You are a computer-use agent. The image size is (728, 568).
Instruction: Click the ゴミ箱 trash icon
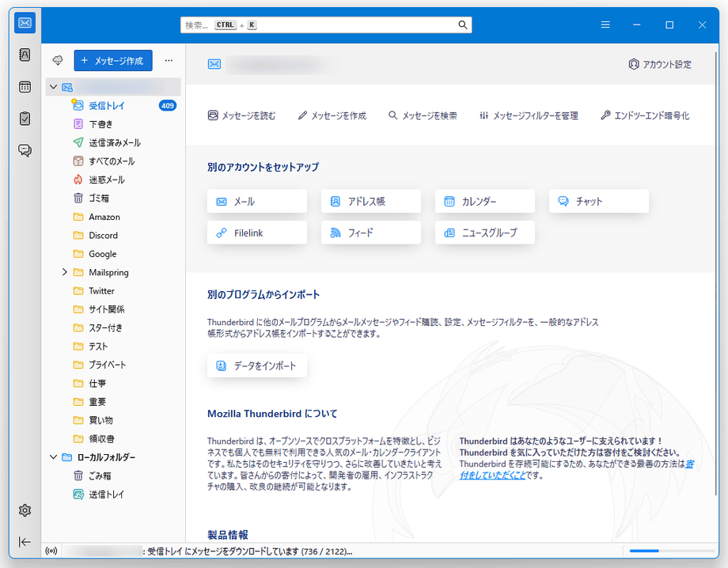pos(78,198)
